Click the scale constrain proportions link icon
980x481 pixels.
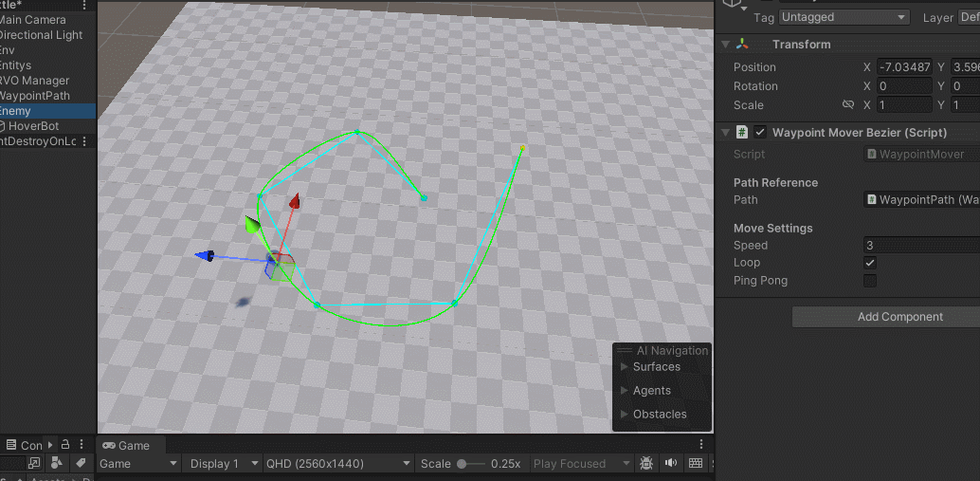(848, 105)
